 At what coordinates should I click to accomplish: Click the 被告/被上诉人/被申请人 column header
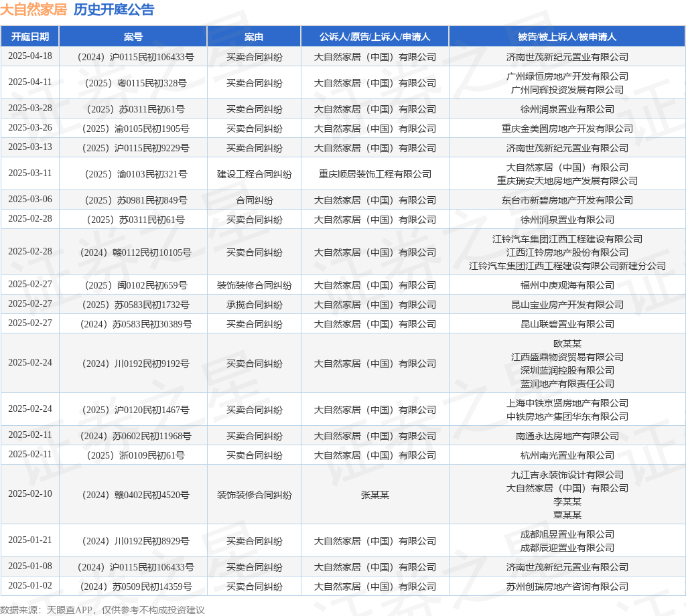[x=567, y=37]
